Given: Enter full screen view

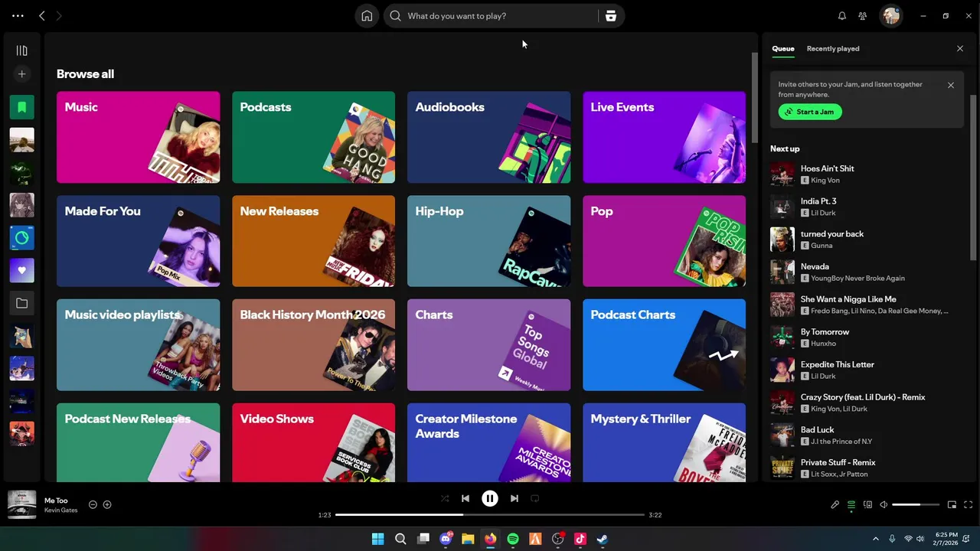Looking at the screenshot, I should click(969, 505).
